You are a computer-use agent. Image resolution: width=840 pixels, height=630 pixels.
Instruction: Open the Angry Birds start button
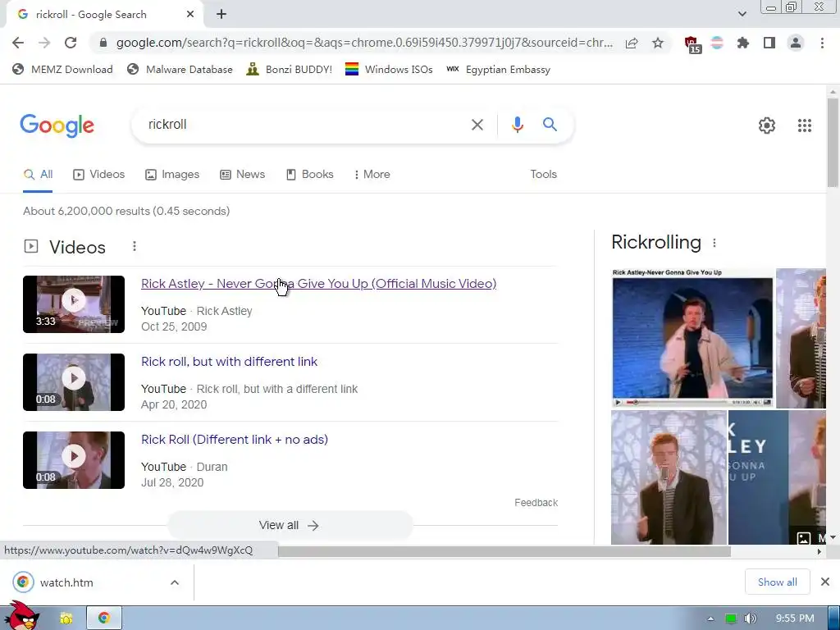(21, 616)
